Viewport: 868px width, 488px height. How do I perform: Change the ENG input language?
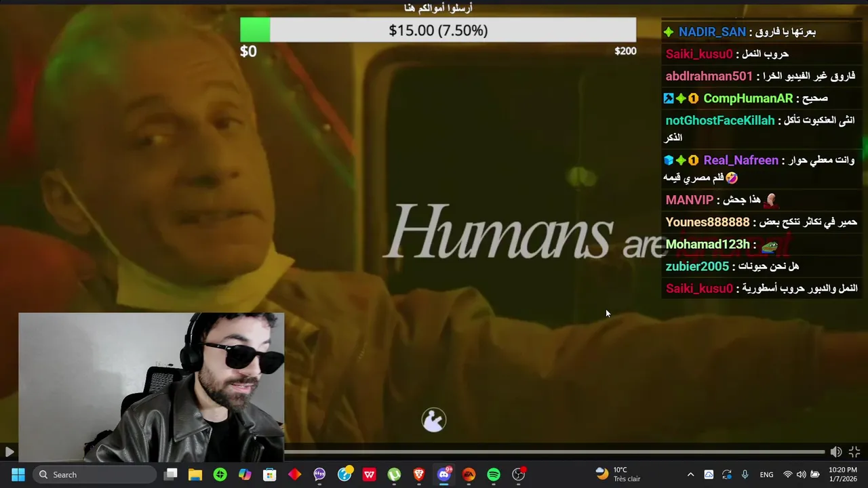click(x=766, y=474)
